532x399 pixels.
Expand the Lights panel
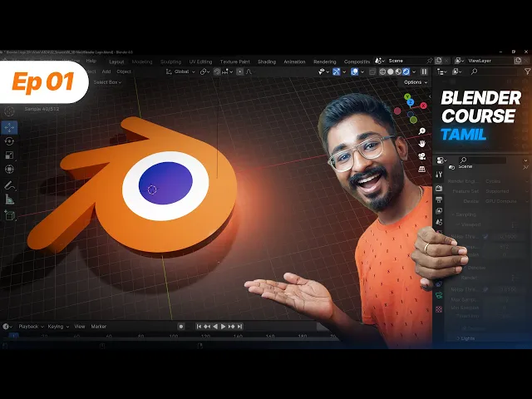[x=465, y=338]
